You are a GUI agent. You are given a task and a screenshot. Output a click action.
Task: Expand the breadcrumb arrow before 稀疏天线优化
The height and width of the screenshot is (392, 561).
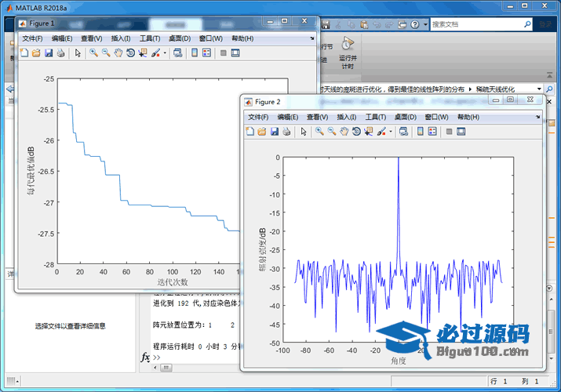pyautogui.click(x=470, y=89)
